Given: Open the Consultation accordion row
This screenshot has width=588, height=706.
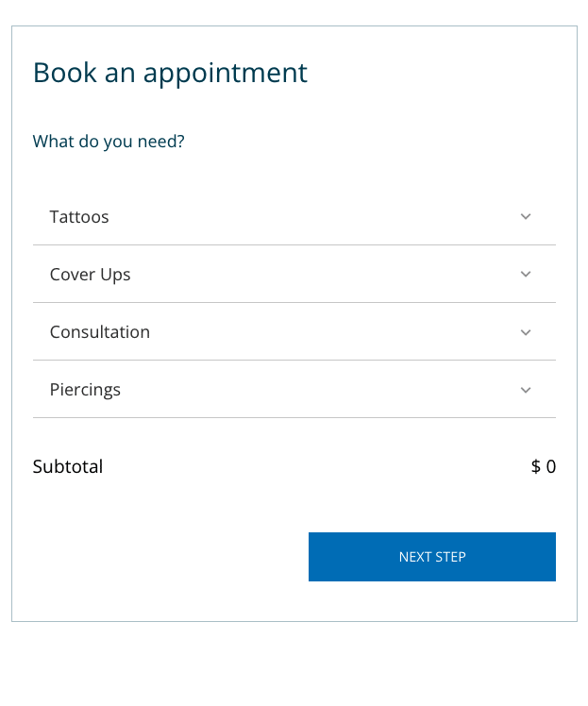Looking at the screenshot, I should tap(294, 332).
